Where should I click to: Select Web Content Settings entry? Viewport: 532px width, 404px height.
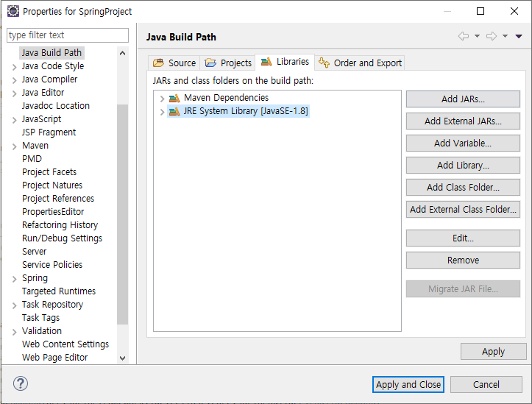(x=65, y=344)
